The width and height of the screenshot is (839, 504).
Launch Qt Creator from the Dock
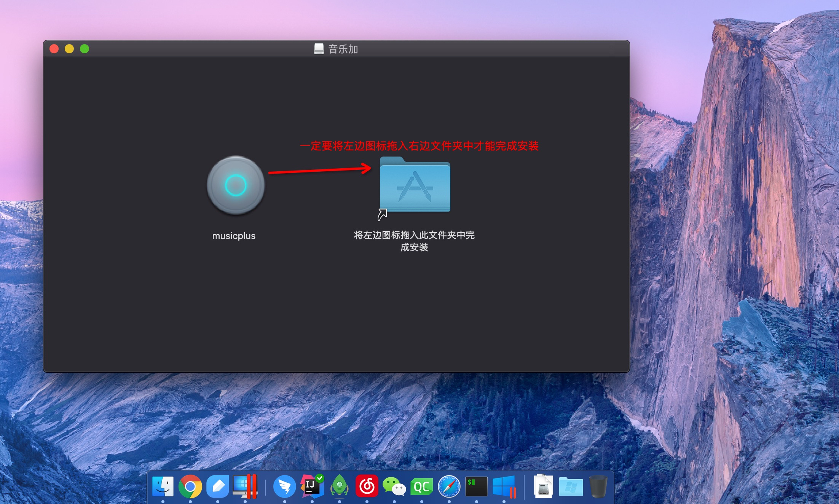[x=422, y=486]
